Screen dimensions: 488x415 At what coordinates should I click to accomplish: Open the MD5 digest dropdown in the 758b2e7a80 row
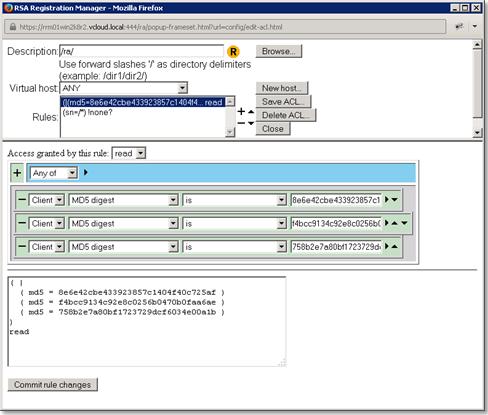123,247
